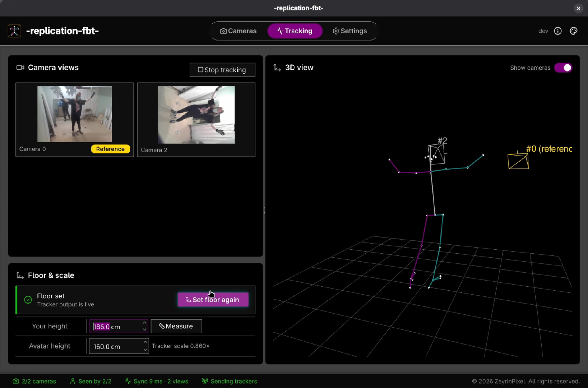Click the 'Sending trackers' status text
Viewport: 588px width, 388px height.
pyautogui.click(x=234, y=381)
